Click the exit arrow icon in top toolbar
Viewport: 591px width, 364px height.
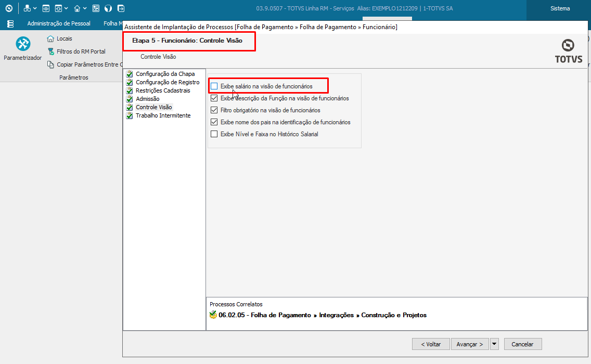121,8
